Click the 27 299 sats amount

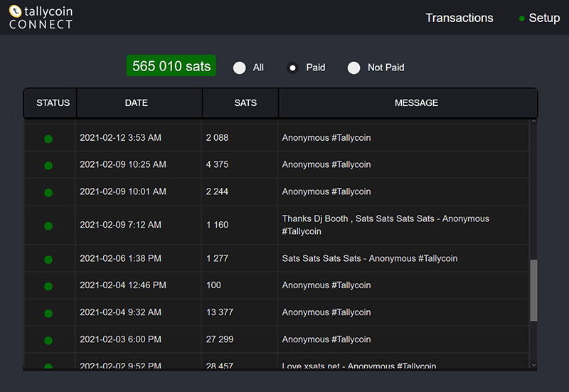220,339
